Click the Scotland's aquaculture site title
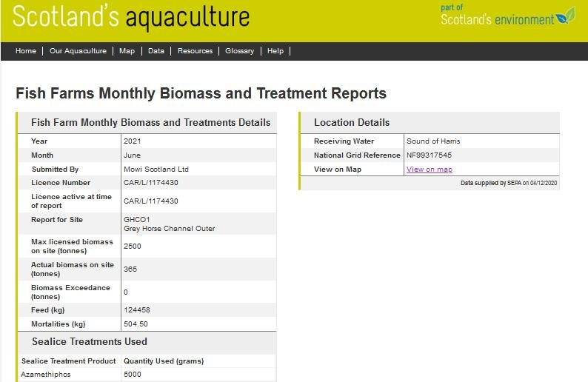Viewport: 588px width, 382px height. [x=131, y=17]
